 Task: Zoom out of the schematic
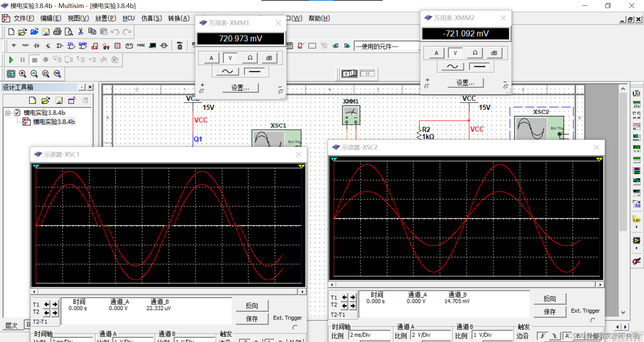click(x=34, y=74)
